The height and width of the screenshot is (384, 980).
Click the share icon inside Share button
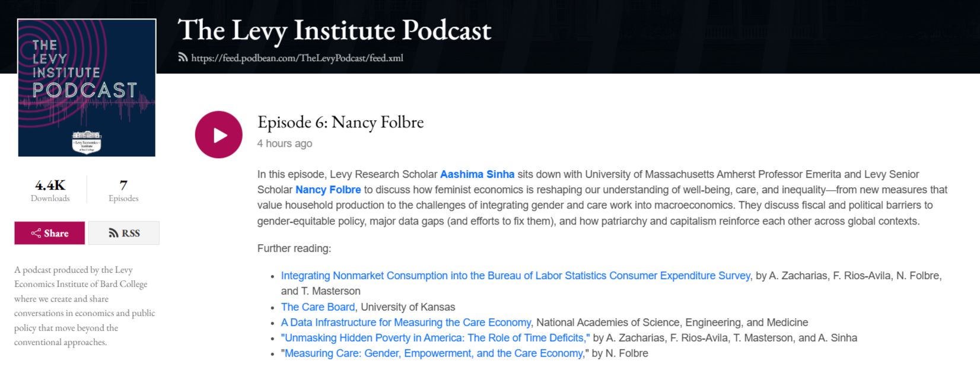pyautogui.click(x=36, y=233)
